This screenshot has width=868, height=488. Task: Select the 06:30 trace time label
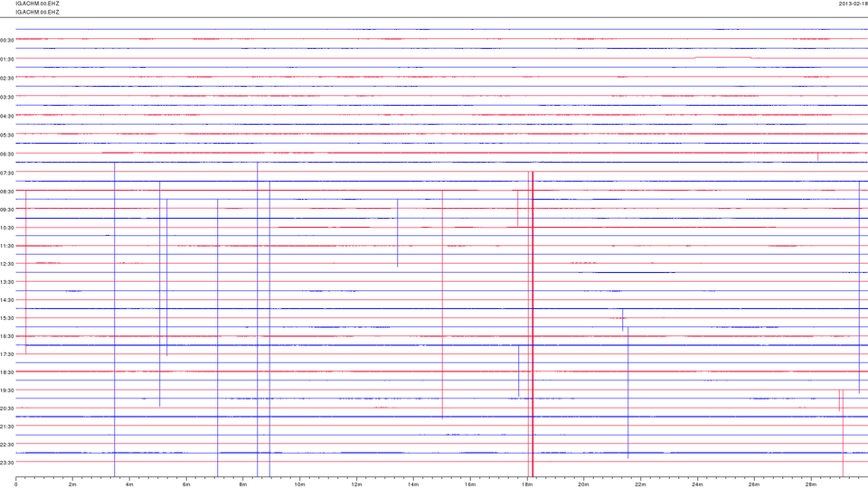point(7,154)
